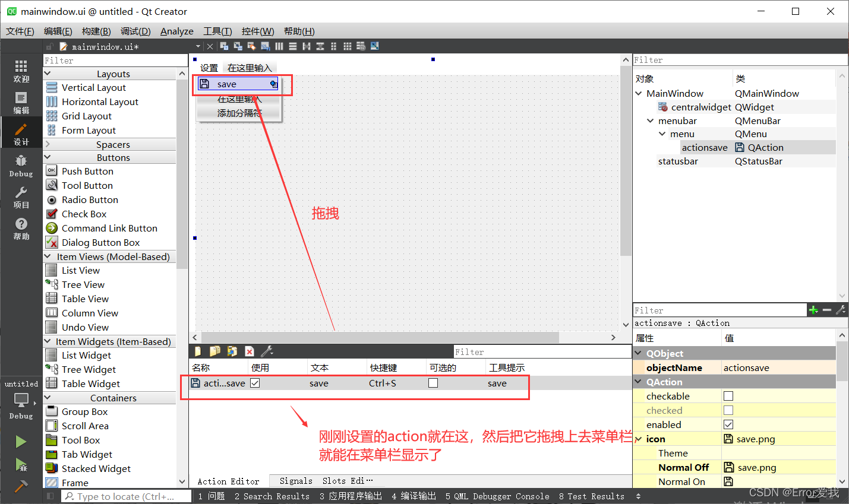Viewport: 849px width, 504px height.
Task: Open the Projects mode wrench icon
Action: [21, 197]
